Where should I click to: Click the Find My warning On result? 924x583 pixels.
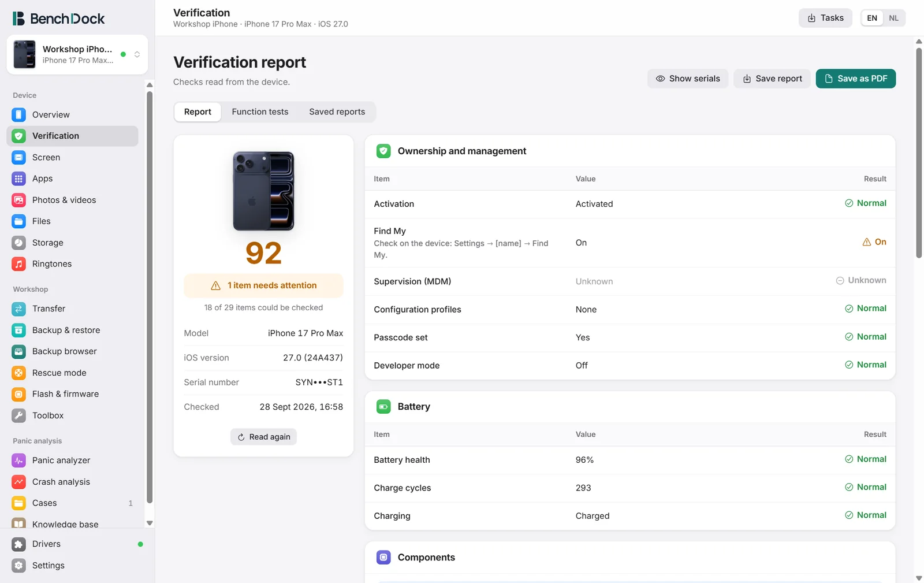click(874, 242)
